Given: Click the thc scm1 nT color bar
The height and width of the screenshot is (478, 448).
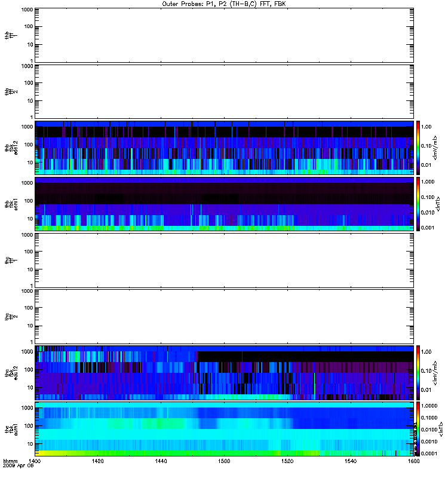Looking at the screenshot, I should click(418, 429).
